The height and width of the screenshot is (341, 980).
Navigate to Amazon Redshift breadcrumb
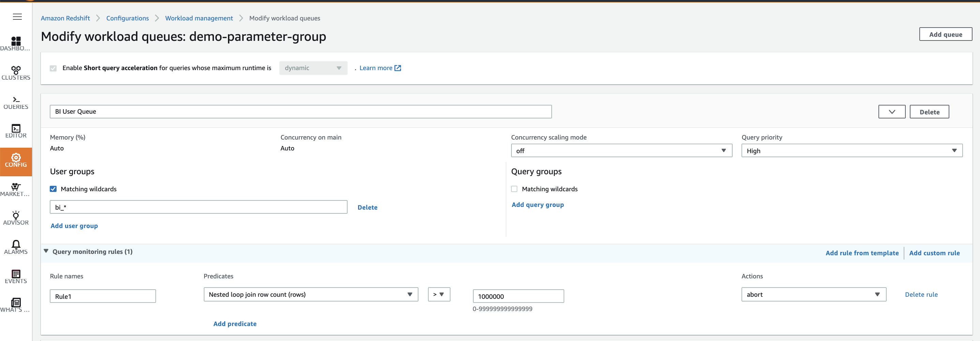pyautogui.click(x=65, y=18)
